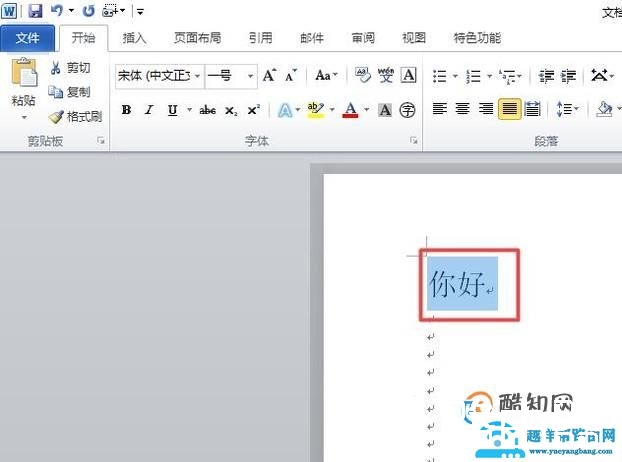This screenshot has height=462, width=622.
Task: Apply the red font color
Action: point(350,110)
